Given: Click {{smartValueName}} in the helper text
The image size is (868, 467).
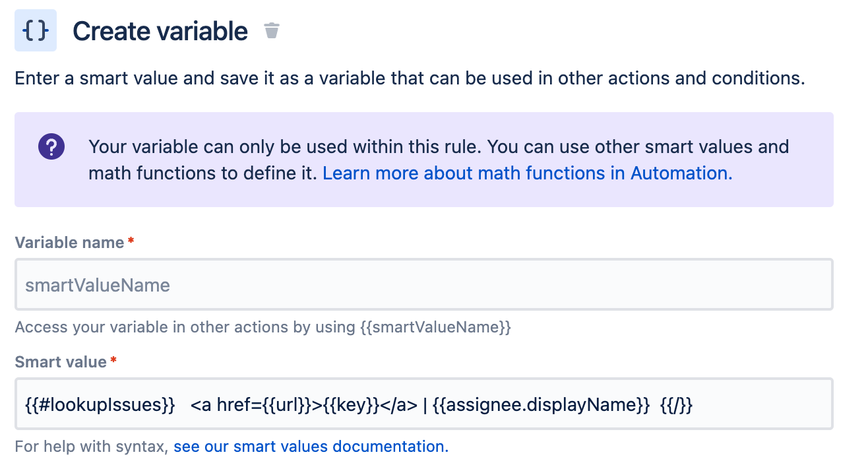Looking at the screenshot, I should pyautogui.click(x=436, y=327).
